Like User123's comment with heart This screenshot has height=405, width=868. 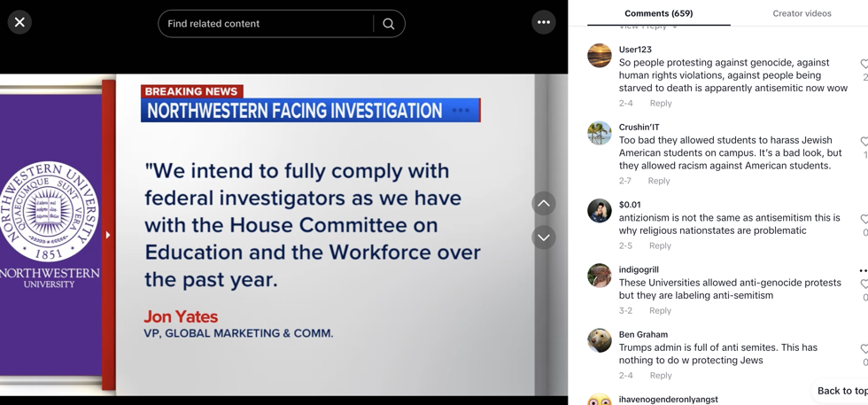click(864, 65)
